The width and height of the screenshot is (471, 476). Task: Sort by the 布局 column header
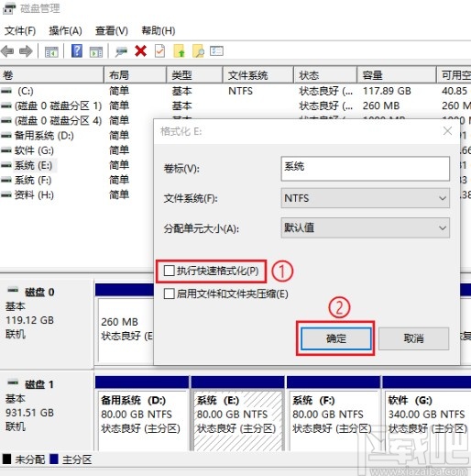tap(136, 75)
